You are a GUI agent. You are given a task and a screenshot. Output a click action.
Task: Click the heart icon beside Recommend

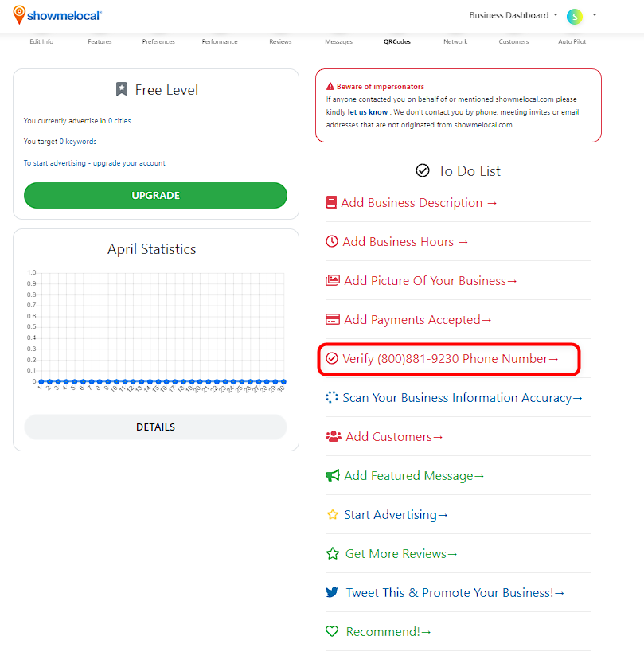click(332, 631)
